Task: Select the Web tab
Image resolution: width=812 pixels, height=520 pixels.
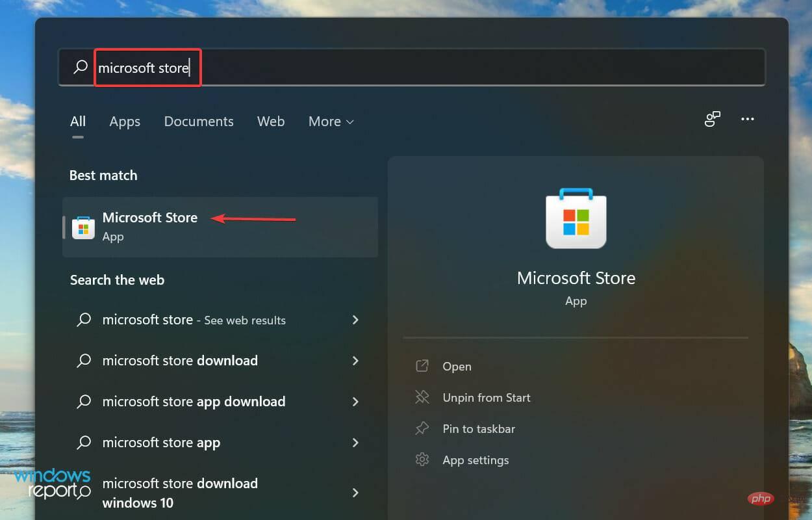Action: [x=271, y=122]
